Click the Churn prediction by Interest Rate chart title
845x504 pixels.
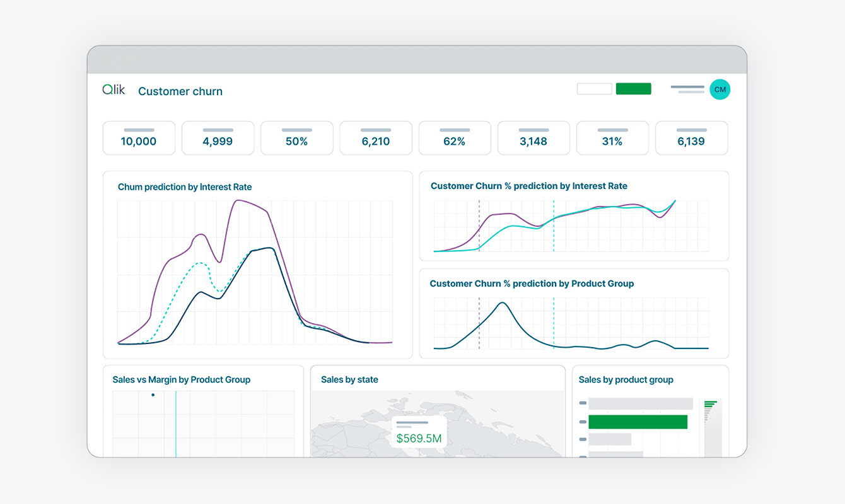pos(185,187)
